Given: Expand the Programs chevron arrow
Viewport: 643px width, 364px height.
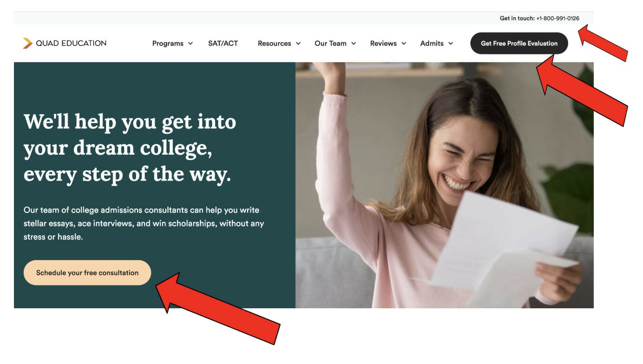Looking at the screenshot, I should coord(190,43).
